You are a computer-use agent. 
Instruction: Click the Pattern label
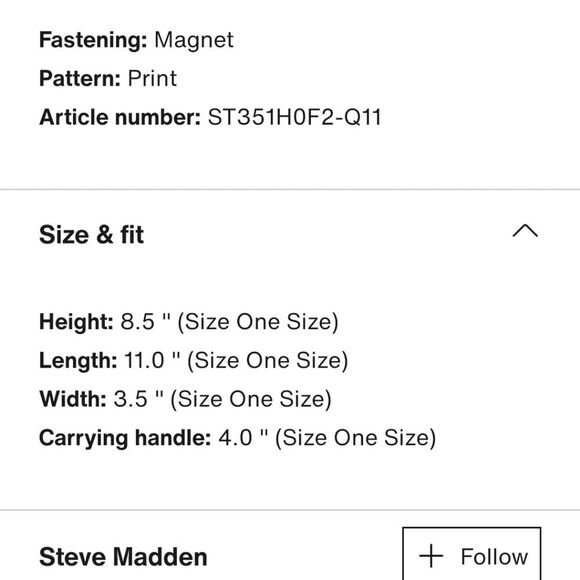tap(80, 78)
